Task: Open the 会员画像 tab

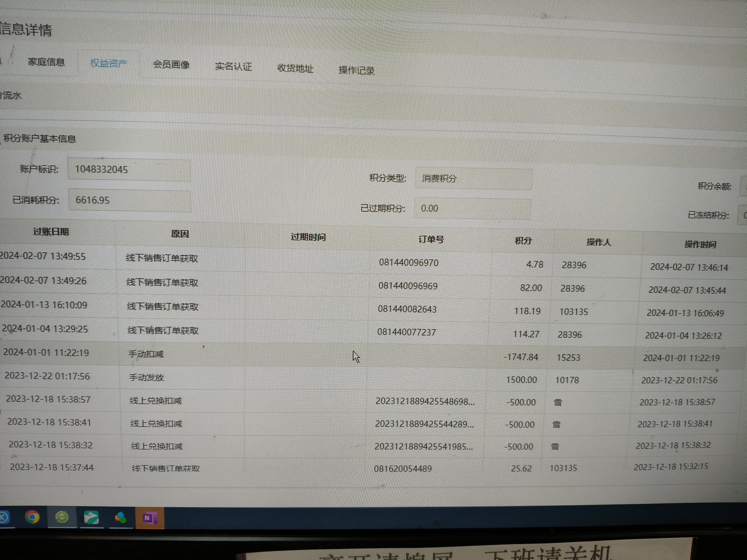Action: click(171, 65)
